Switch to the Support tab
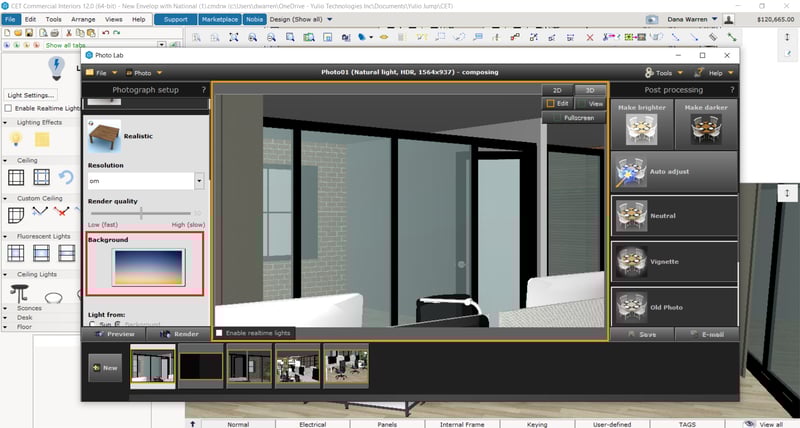The image size is (800, 428). pos(176,19)
